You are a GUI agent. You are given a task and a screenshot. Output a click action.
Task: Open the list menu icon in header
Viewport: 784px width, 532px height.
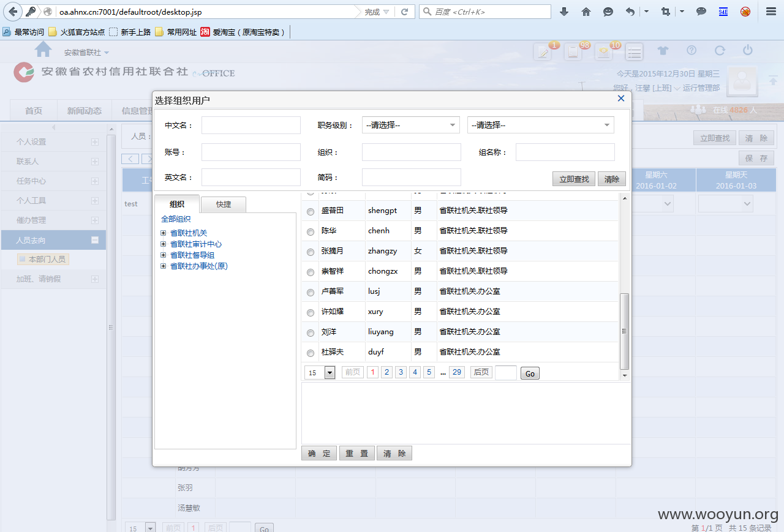click(x=634, y=52)
